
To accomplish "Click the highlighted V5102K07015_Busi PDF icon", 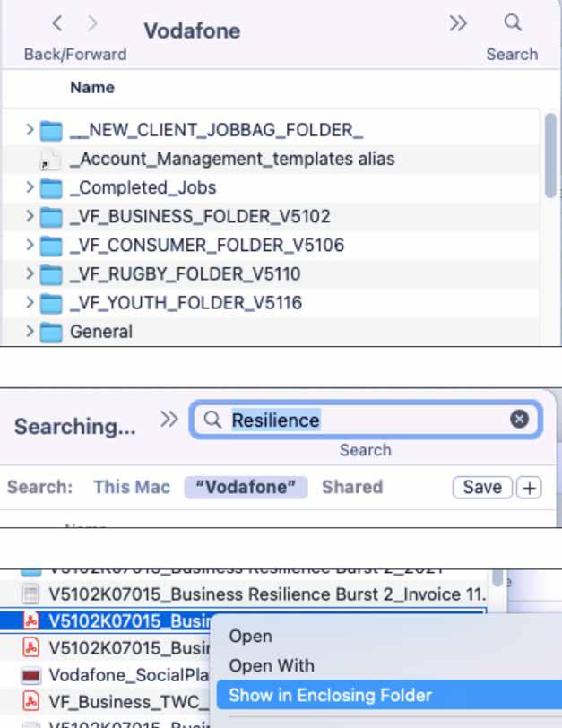I will (31, 620).
